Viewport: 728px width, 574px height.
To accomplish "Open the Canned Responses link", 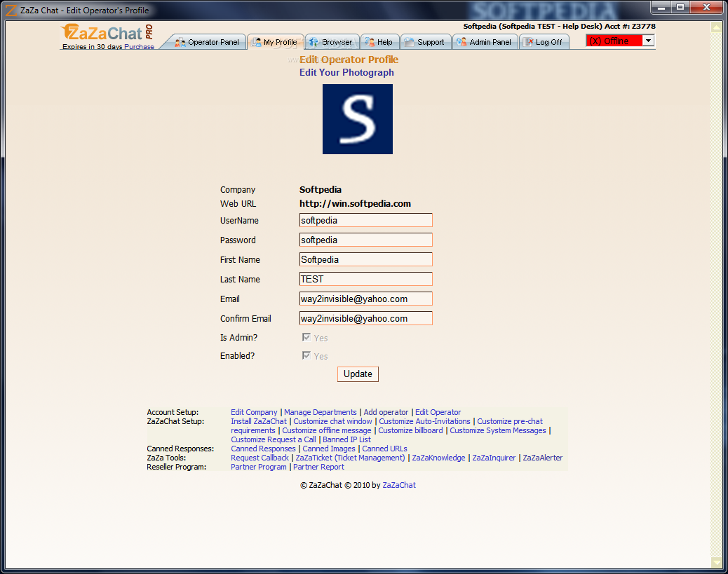I will (x=263, y=449).
